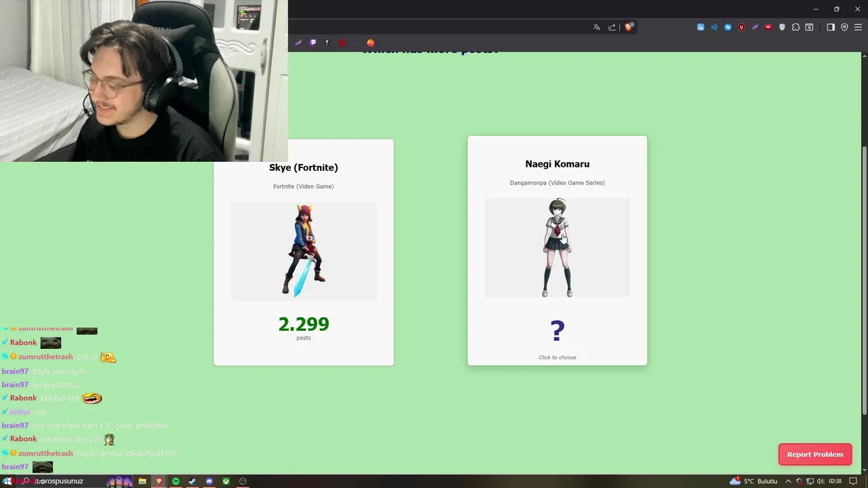Open Brave Shields lion icon
The image size is (868, 488).
point(629,27)
